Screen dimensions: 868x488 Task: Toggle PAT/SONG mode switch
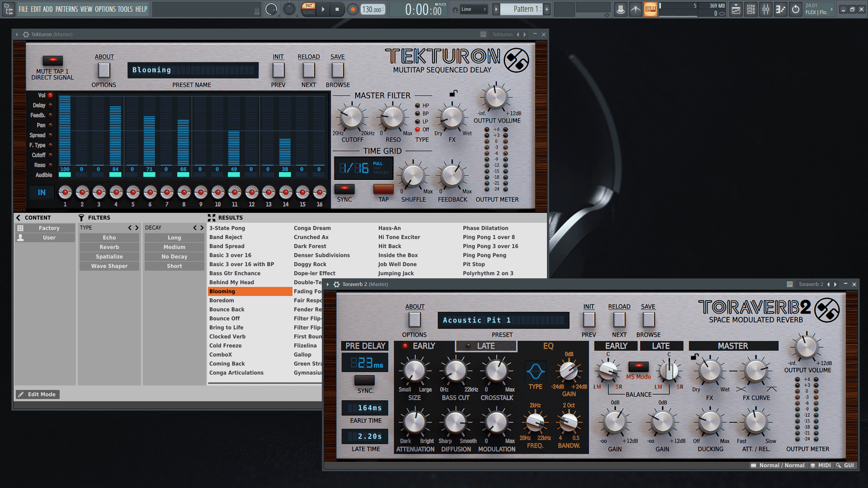[x=309, y=9]
